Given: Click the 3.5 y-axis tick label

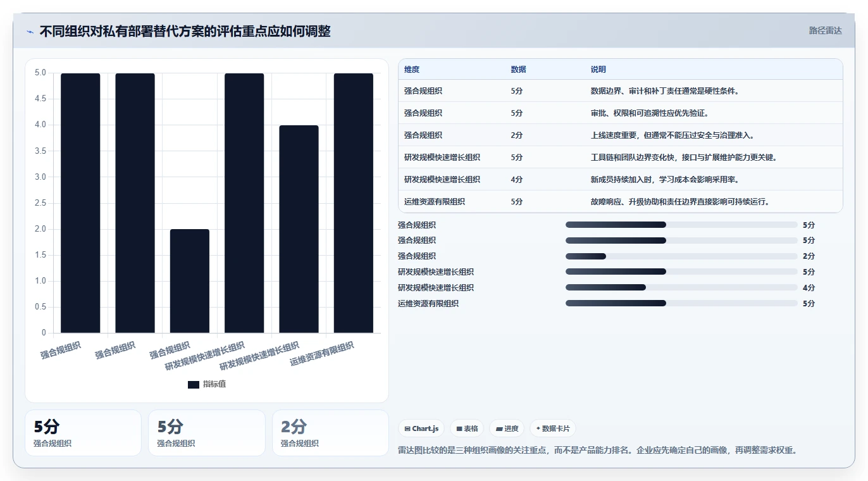Looking at the screenshot, I should [x=40, y=151].
